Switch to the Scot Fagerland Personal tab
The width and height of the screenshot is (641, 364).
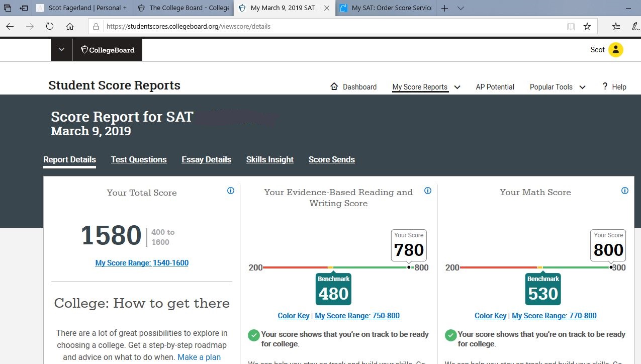coord(83,8)
